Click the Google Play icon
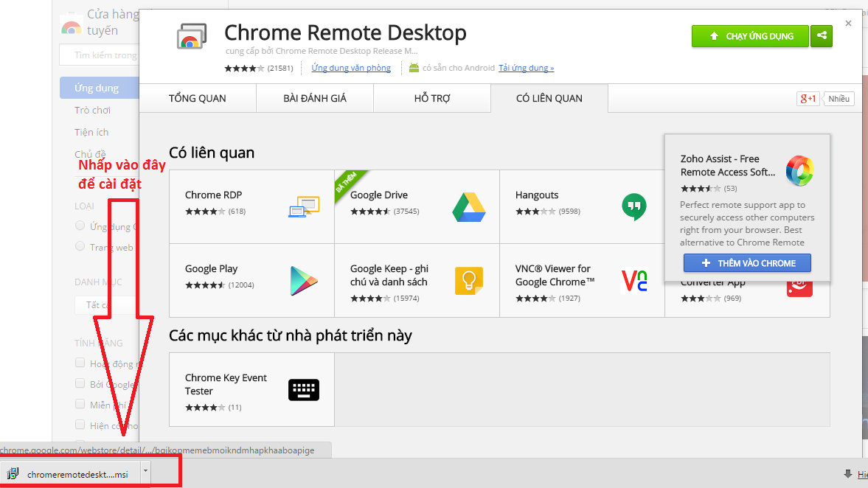Screen dimensions: 868x488 304,281
